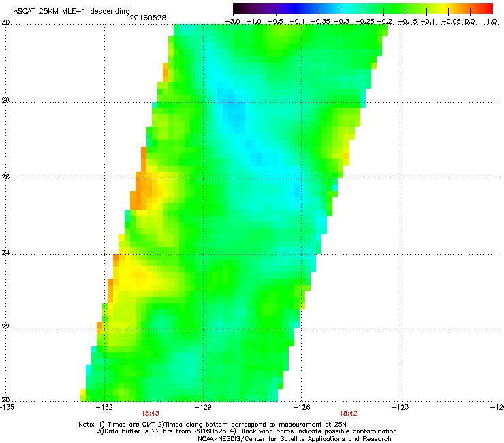Image resolution: width=504 pixels, height=443 pixels.
Task: Select the -0.1 color scale label
Action: [427, 22]
